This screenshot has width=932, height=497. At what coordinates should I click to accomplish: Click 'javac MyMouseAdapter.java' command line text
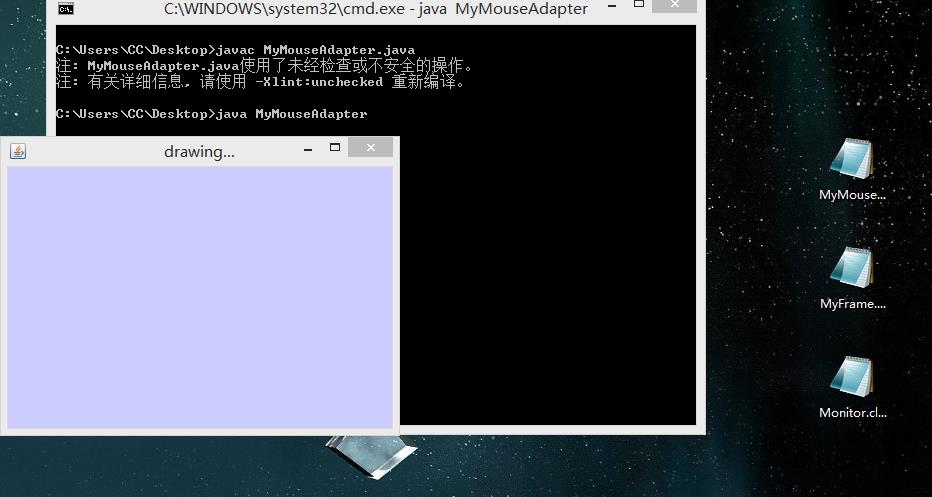pos(315,50)
